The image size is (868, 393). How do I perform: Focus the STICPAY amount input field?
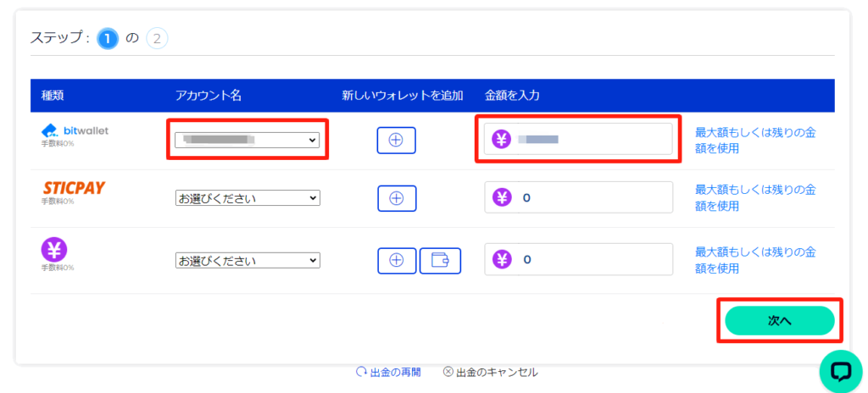(x=593, y=198)
